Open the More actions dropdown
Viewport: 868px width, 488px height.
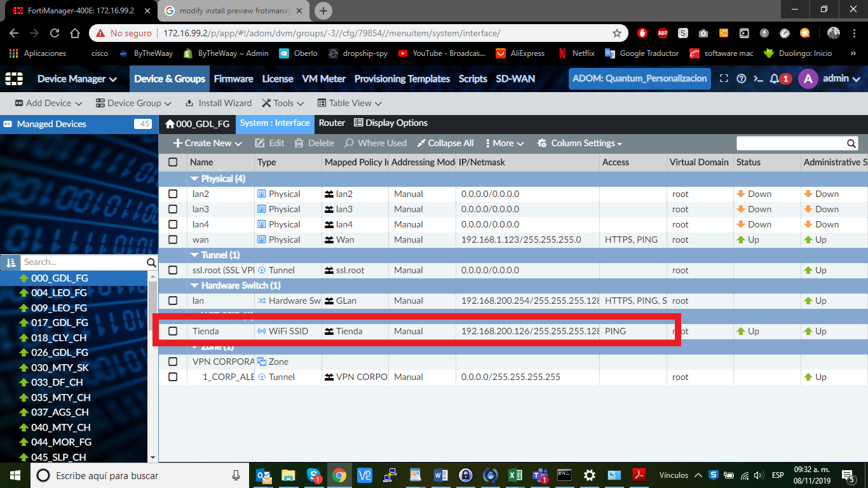504,144
